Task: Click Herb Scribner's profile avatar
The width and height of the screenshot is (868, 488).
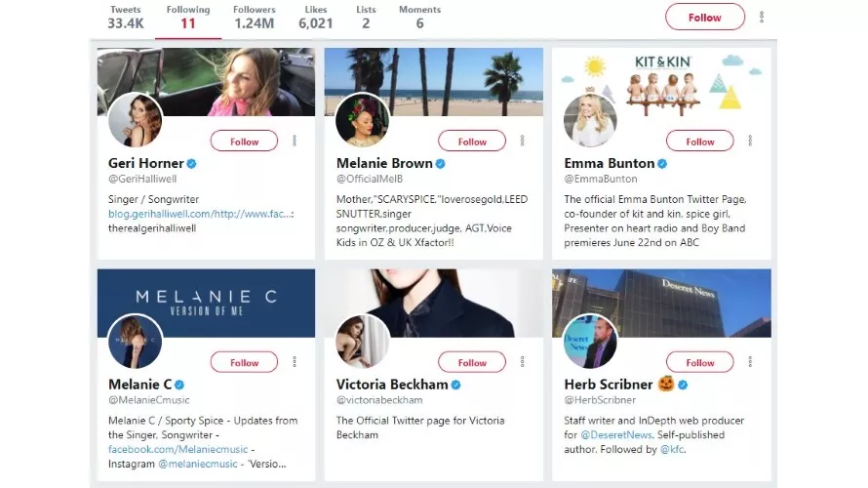Action: pos(590,342)
